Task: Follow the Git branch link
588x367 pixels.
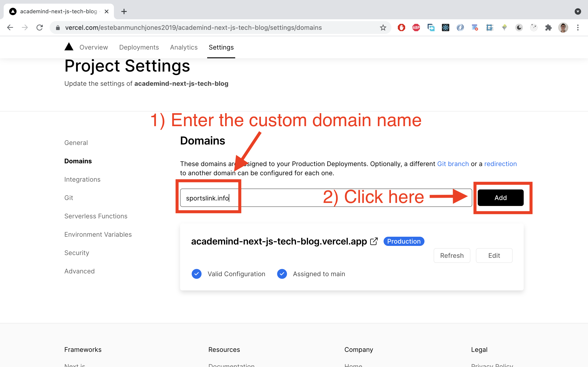Action: [x=453, y=164]
